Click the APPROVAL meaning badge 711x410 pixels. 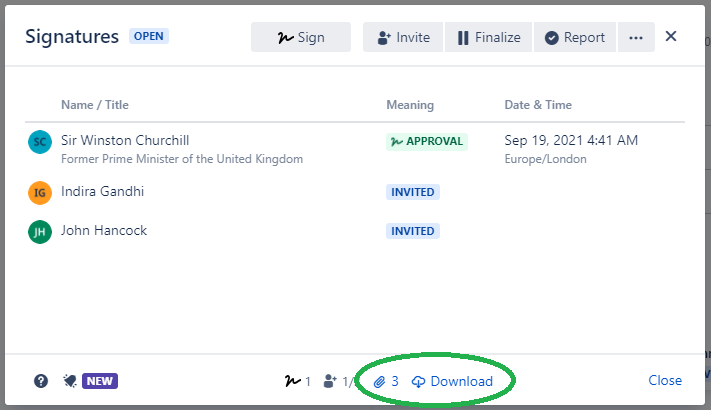pyautogui.click(x=427, y=141)
